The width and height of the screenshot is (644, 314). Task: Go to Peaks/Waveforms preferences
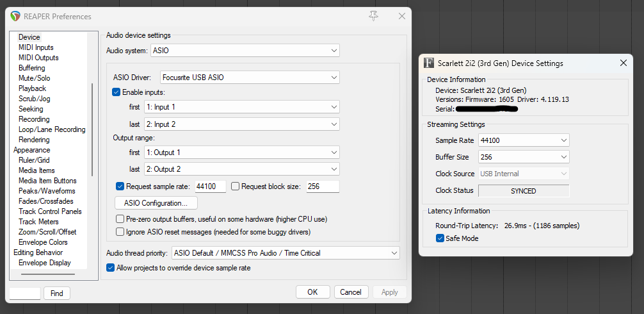47,191
